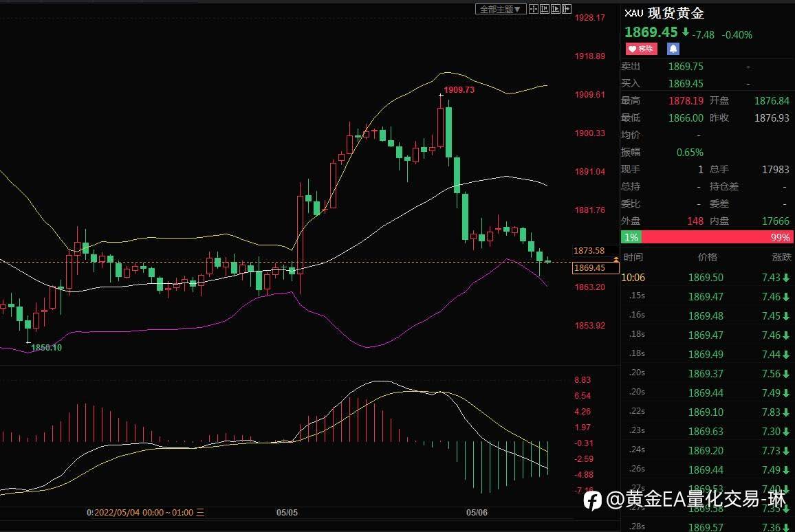Viewport: 795px width, 532px height.
Task: Click the 时间 column header in tick list
Action: coord(633,257)
